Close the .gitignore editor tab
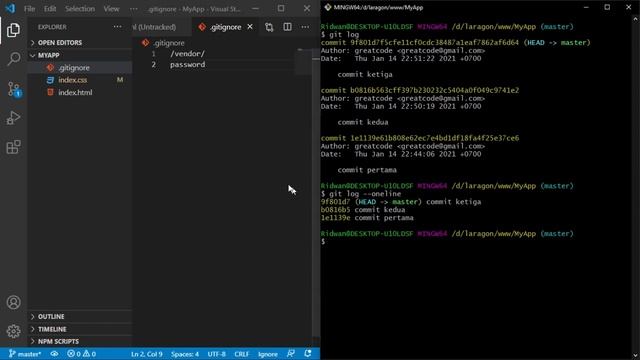Image resolution: width=640 pixels, height=360 pixels. point(250,27)
